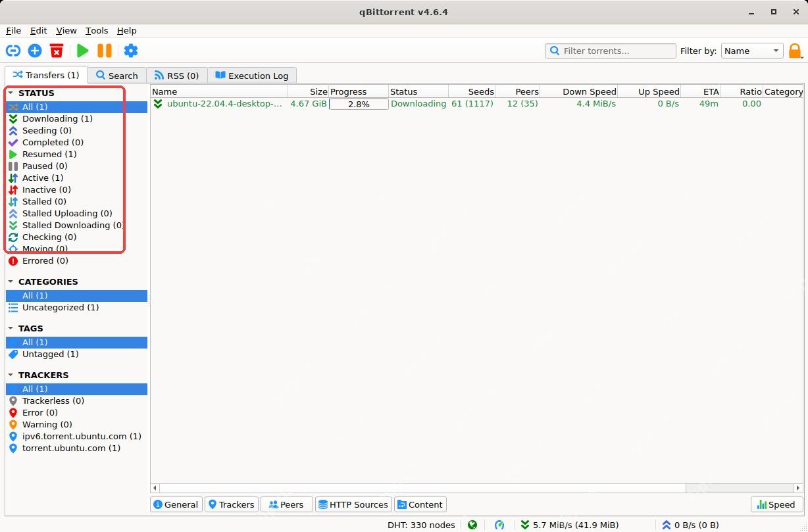Collapse the TAGS section

pos(11,328)
